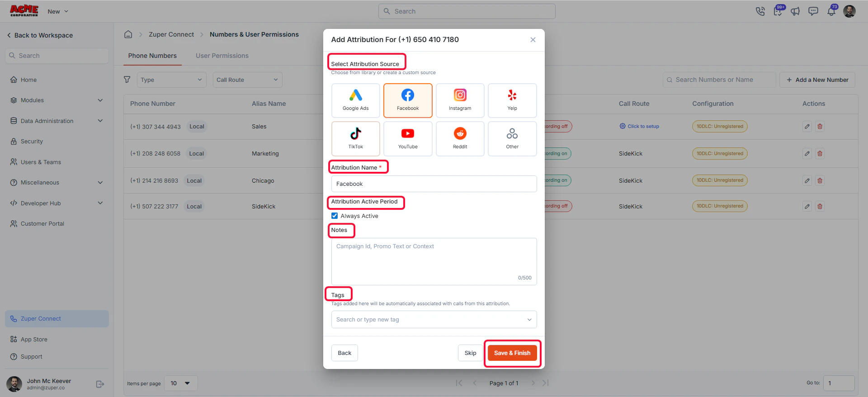Delete the Chicago number row

point(820,181)
